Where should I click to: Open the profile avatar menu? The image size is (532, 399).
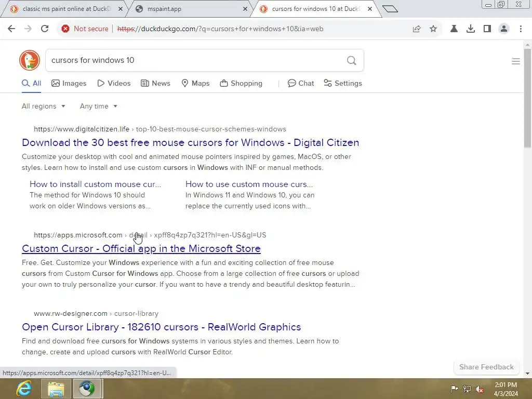[x=504, y=29]
